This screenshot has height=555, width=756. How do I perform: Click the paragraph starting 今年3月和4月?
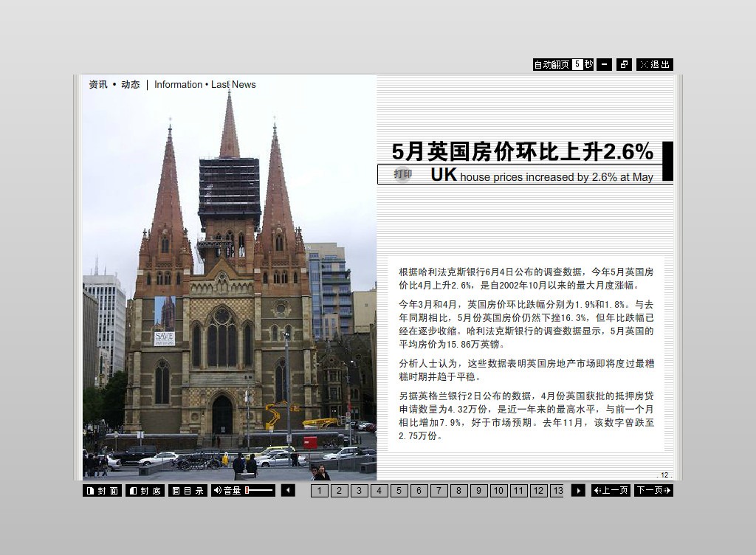[526, 324]
